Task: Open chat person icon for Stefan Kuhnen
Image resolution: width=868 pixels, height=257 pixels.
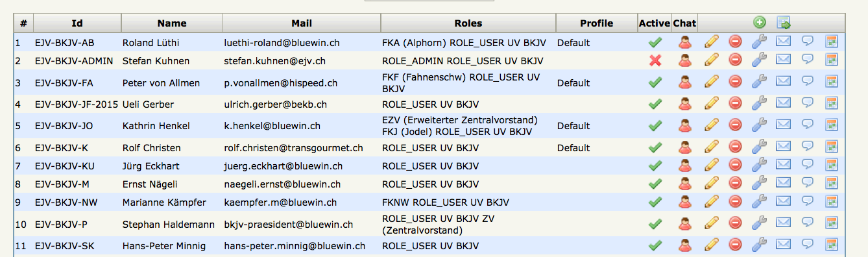Action: pos(685,60)
